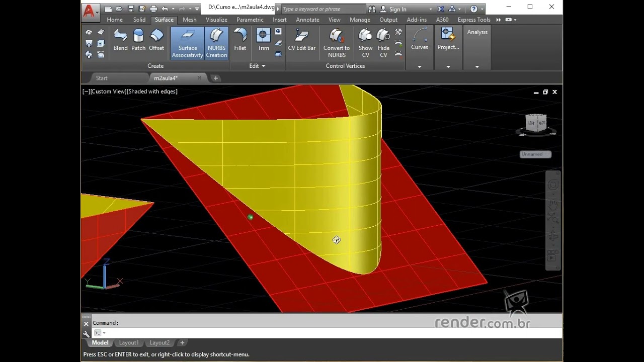Switch to the Visualize ribbon tab

pos(216,20)
